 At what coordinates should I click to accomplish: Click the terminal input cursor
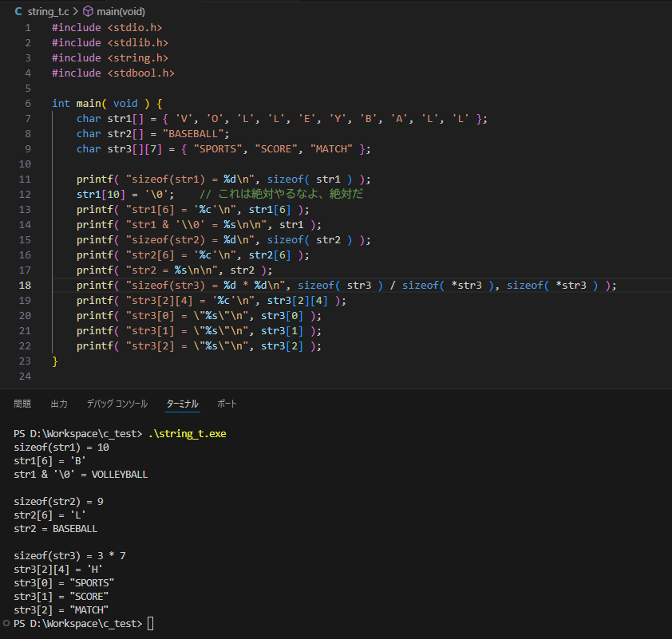click(150, 624)
